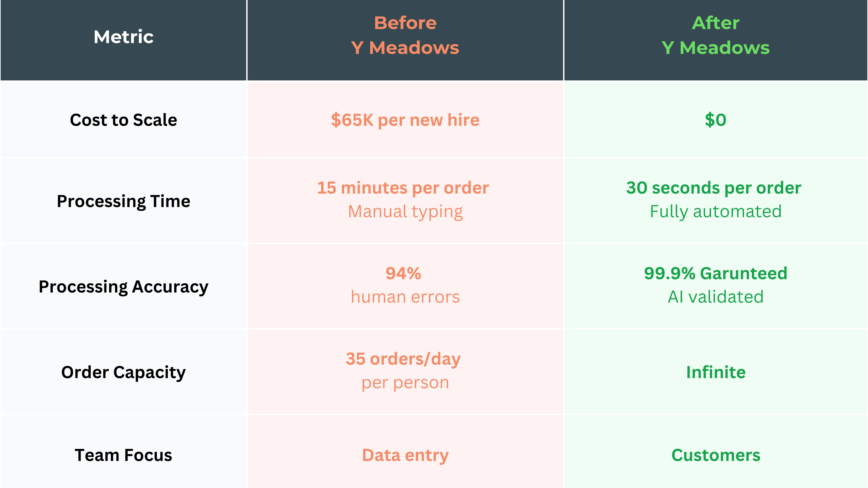
Task: Select the $0 cost value
Action: (x=715, y=120)
